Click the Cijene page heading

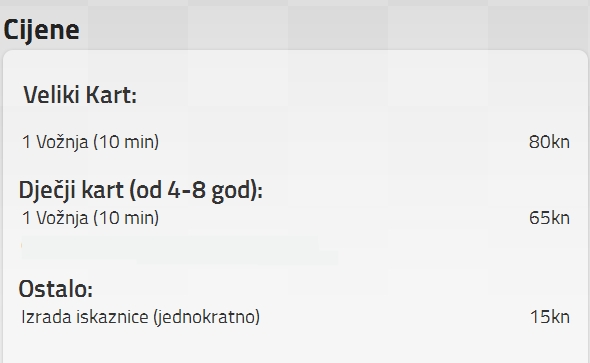coord(41,30)
